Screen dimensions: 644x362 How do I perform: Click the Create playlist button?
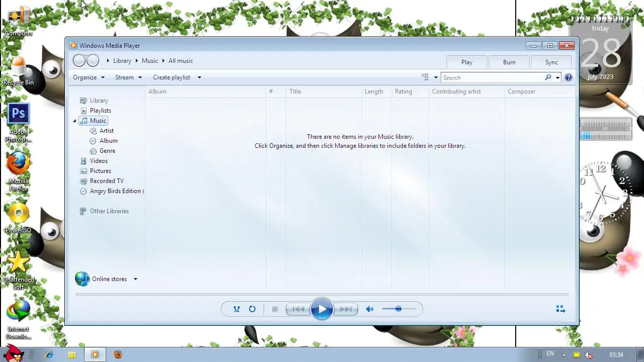pyautogui.click(x=172, y=77)
